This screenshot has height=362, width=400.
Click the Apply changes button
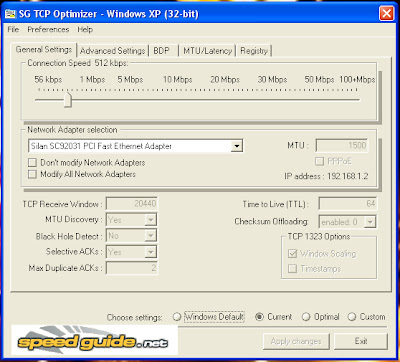tap(296, 341)
